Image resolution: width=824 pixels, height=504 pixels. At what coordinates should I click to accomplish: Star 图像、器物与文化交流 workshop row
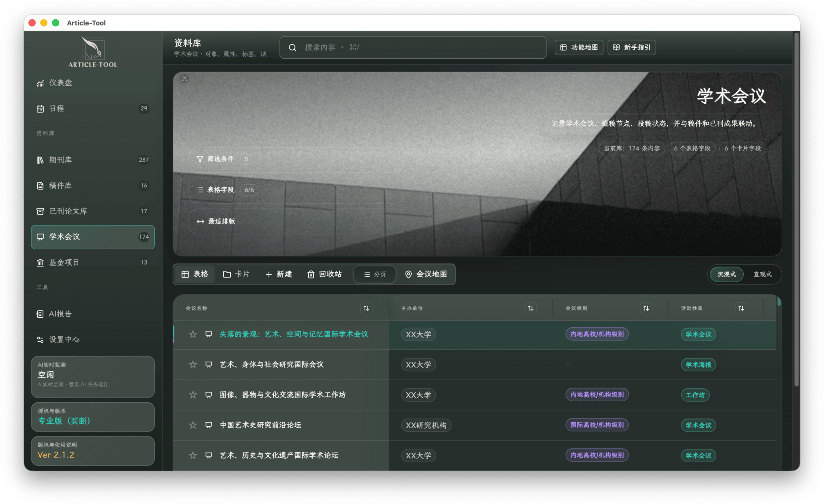(x=193, y=395)
